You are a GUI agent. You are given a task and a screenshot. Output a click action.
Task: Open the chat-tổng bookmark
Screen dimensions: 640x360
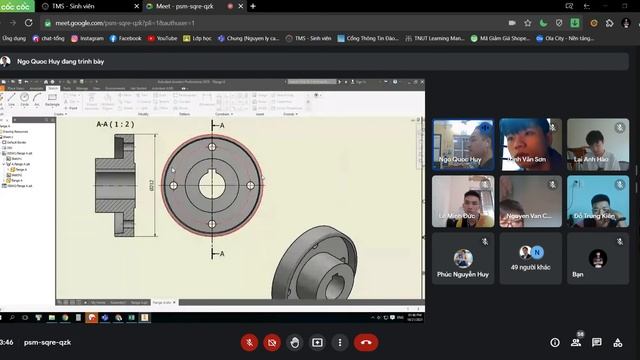[x=49, y=38]
